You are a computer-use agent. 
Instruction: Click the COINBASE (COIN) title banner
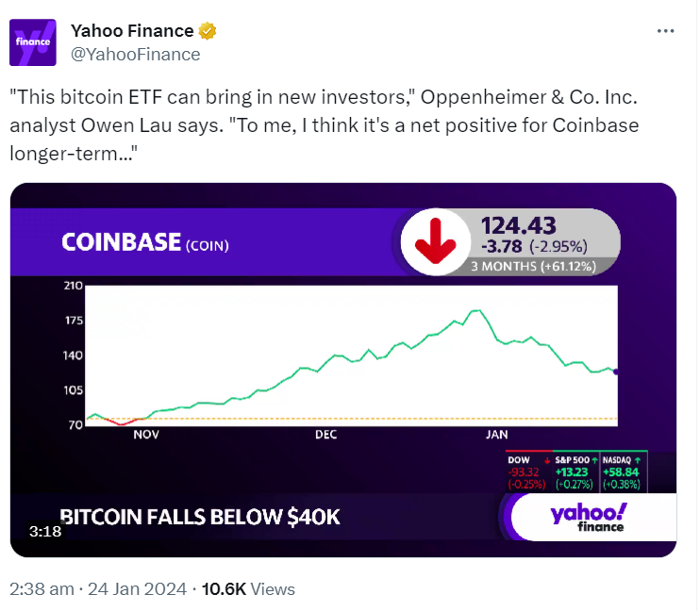pos(145,242)
